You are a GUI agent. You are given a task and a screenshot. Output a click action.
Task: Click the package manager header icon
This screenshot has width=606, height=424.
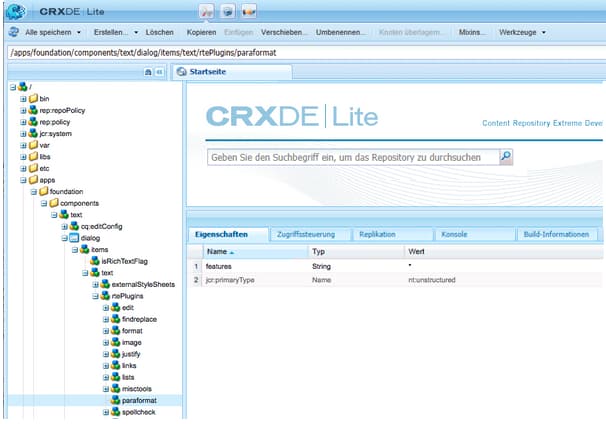point(228,11)
